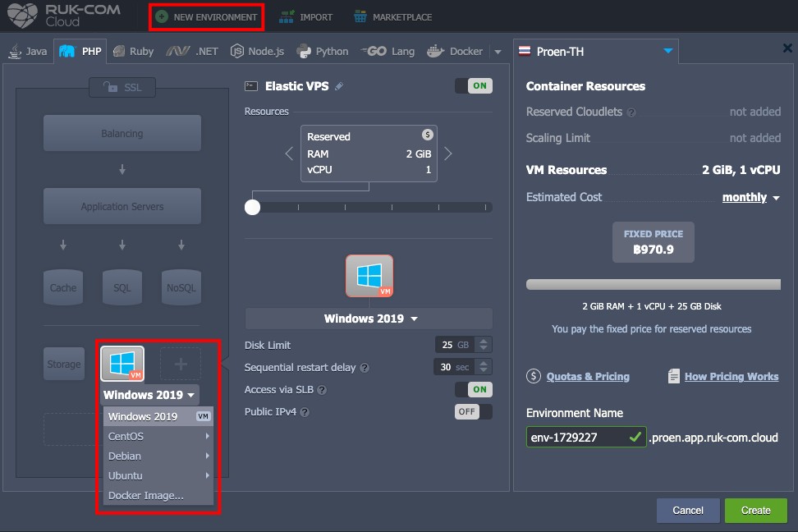
Task: Close the environment wizard with X
Action: click(787, 48)
